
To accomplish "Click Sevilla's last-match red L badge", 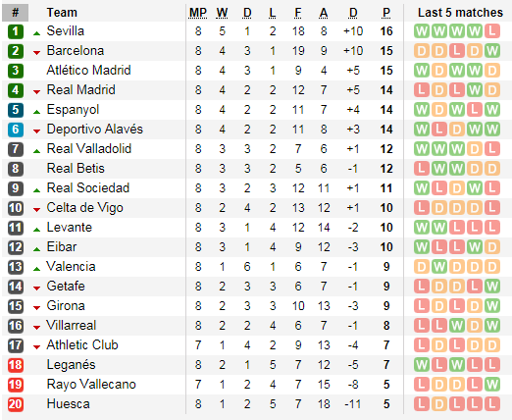I will 492,31.
